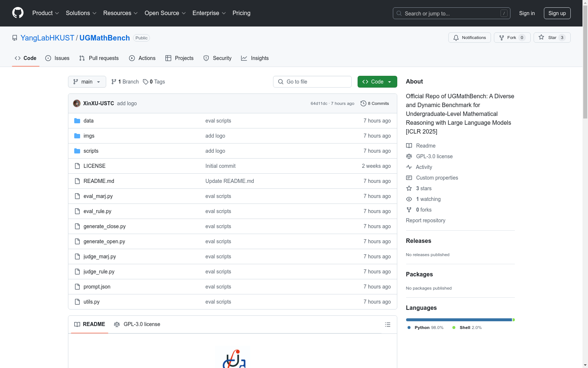Image resolution: width=588 pixels, height=368 pixels.
Task: Expand the Product menu
Action: (46, 13)
